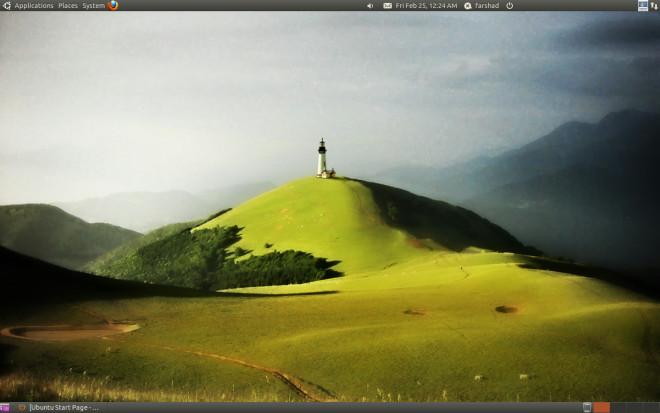
Task: Switch to the workspace right of the orange one
Action: point(618,407)
